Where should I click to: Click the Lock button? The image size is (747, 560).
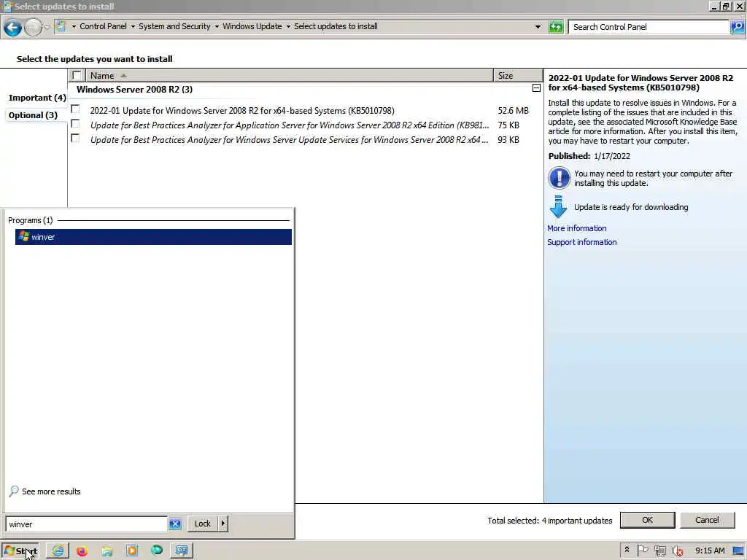tap(203, 524)
